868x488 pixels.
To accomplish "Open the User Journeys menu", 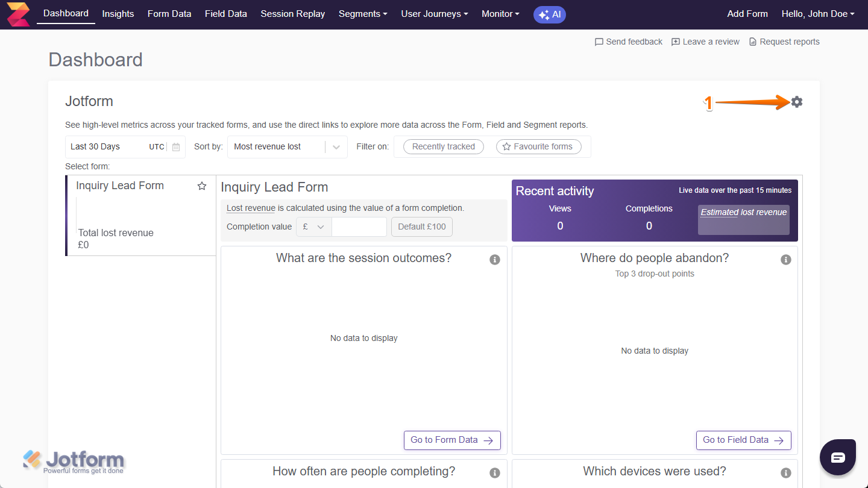I will click(x=435, y=14).
